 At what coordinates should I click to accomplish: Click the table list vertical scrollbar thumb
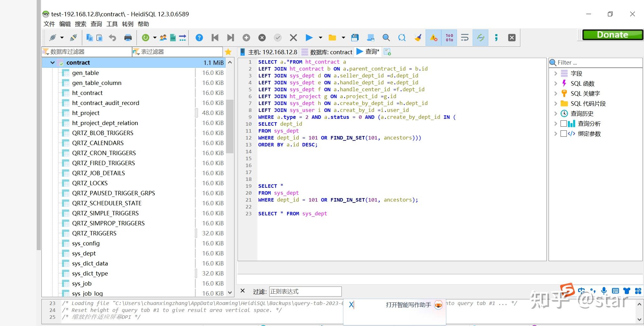coord(230,126)
